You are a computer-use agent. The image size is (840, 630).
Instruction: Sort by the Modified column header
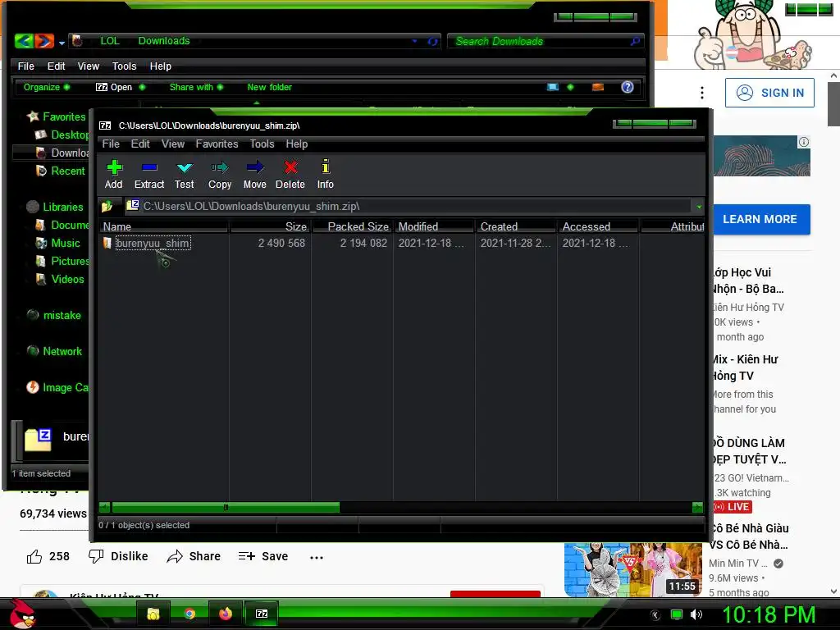tap(435, 226)
